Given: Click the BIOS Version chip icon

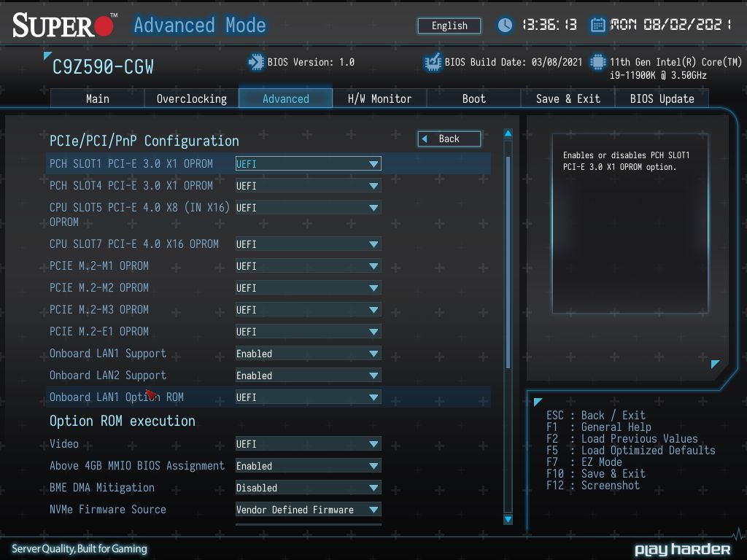Looking at the screenshot, I should [256, 63].
